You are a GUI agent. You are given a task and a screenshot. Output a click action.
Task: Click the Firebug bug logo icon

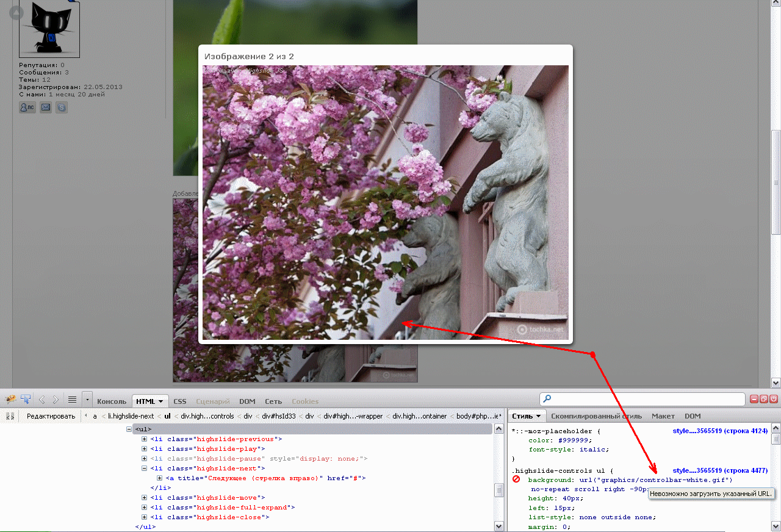(10, 400)
